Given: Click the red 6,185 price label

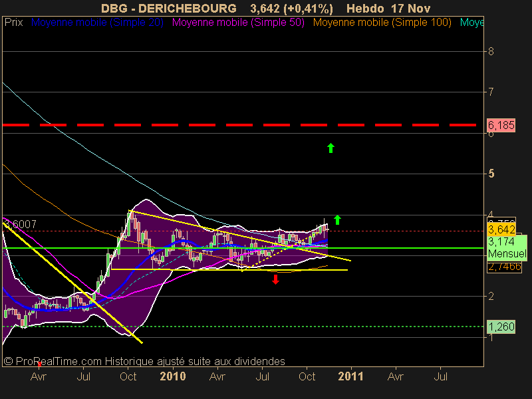Looking at the screenshot, I should 501,126.
